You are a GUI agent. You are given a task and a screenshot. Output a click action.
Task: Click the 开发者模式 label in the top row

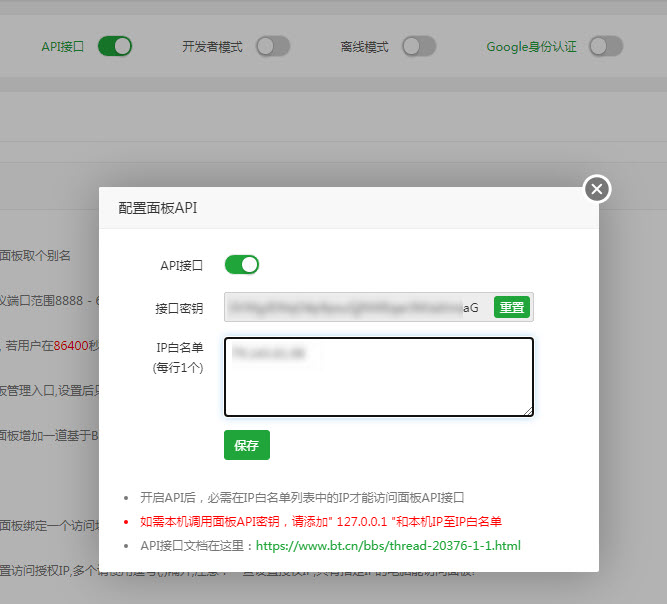click(x=212, y=46)
